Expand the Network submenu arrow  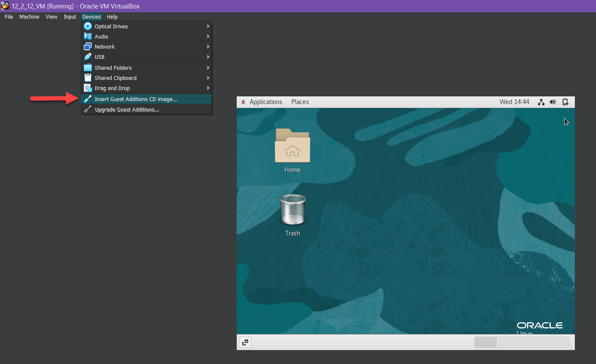[x=208, y=47]
